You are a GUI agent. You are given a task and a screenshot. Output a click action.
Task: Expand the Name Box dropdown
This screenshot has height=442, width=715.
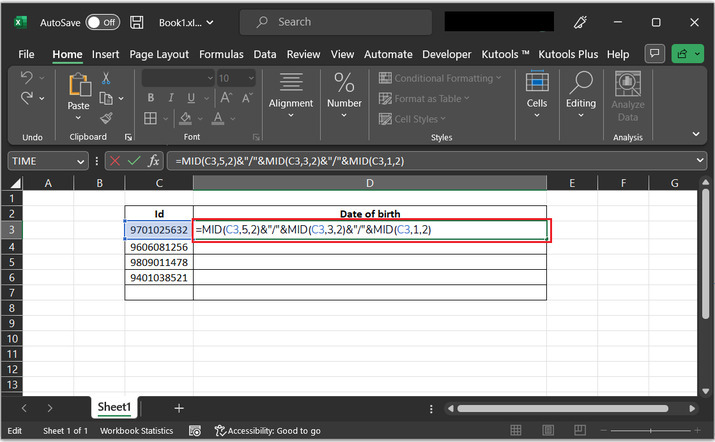click(x=80, y=161)
